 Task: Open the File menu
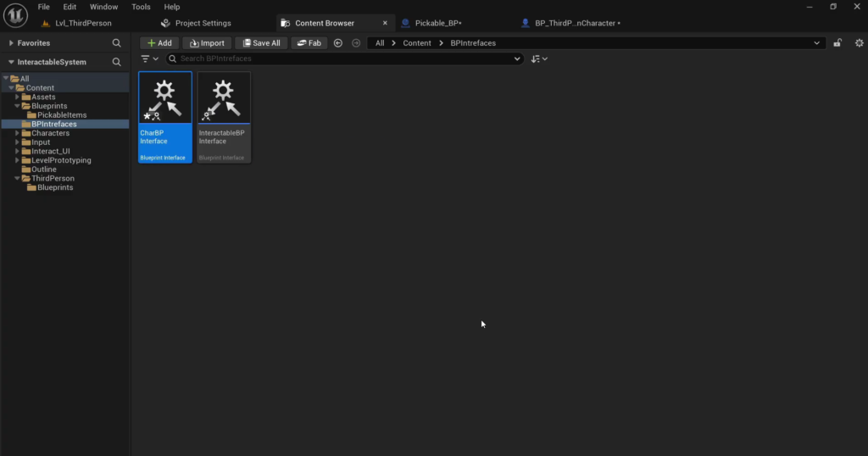pyautogui.click(x=44, y=7)
